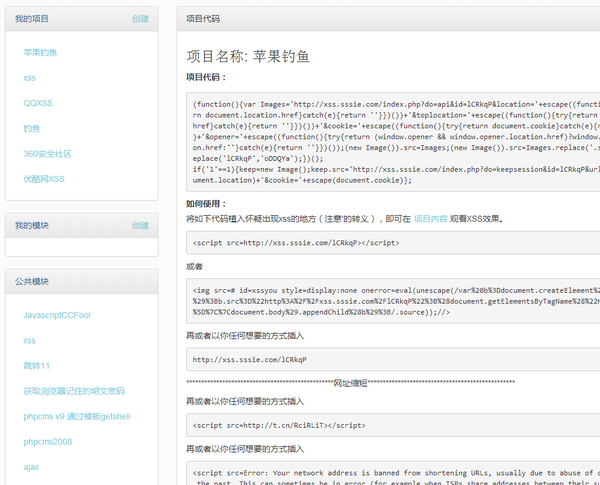Click 创建 next to 我的项目
Screen dimensions: 600x485
pos(140,19)
